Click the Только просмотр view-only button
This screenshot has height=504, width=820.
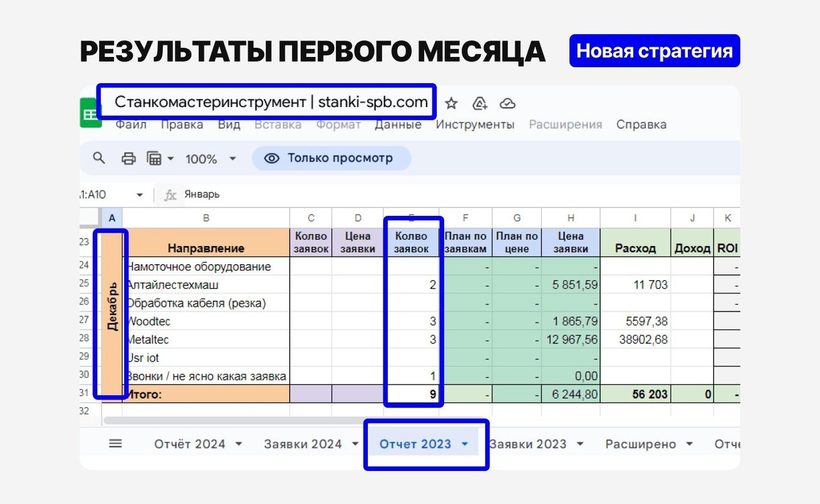pyautogui.click(x=332, y=158)
